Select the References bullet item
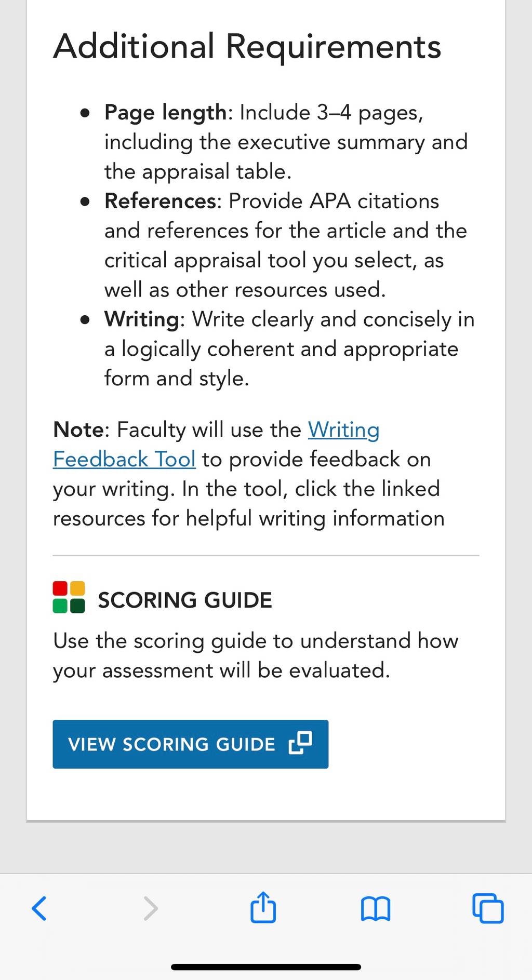532x980 pixels. [x=286, y=245]
